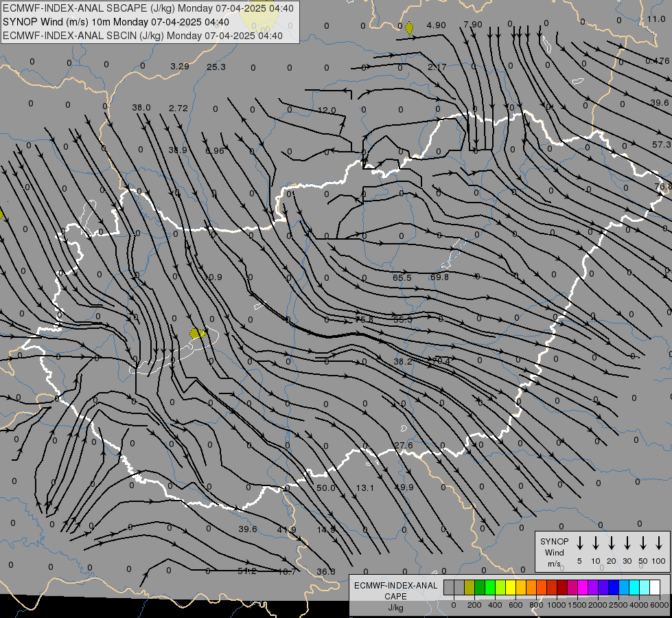Click the CAPE value 10.9
Screen dimensions: 672x618
click(x=213, y=277)
